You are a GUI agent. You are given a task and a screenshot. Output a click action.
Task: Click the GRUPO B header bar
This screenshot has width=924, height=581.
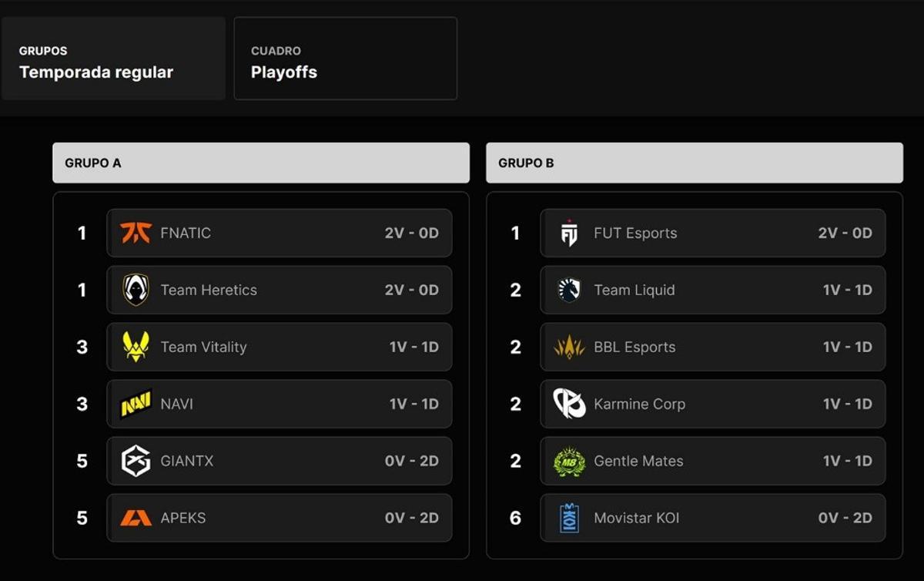pyautogui.click(x=695, y=163)
